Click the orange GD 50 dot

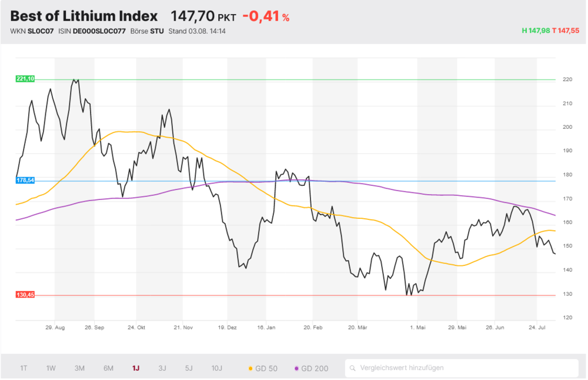pyautogui.click(x=250, y=369)
